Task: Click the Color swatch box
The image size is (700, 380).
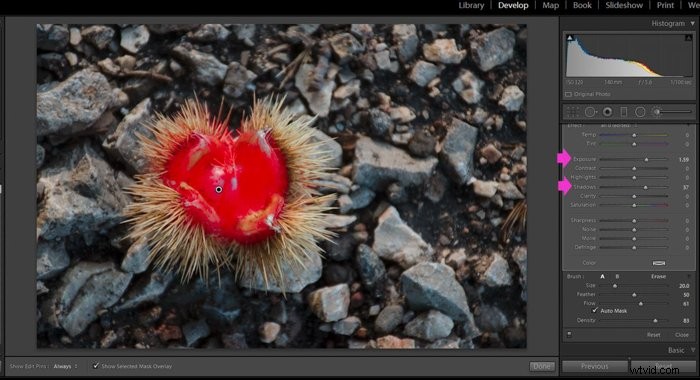Action: 659,263
